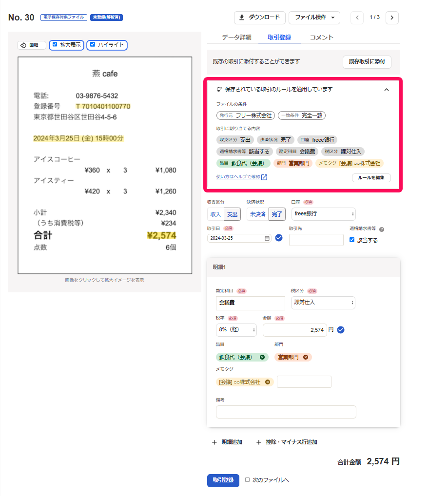Click 明細追加 to add a line

227,442
